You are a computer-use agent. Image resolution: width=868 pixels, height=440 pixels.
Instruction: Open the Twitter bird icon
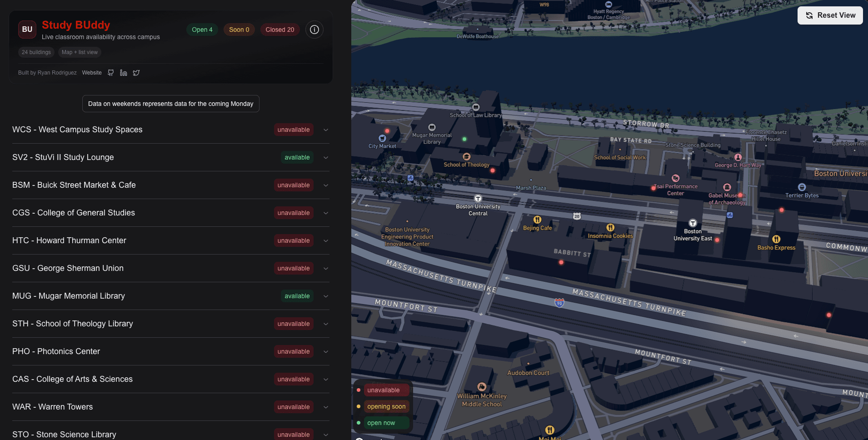[x=136, y=73]
